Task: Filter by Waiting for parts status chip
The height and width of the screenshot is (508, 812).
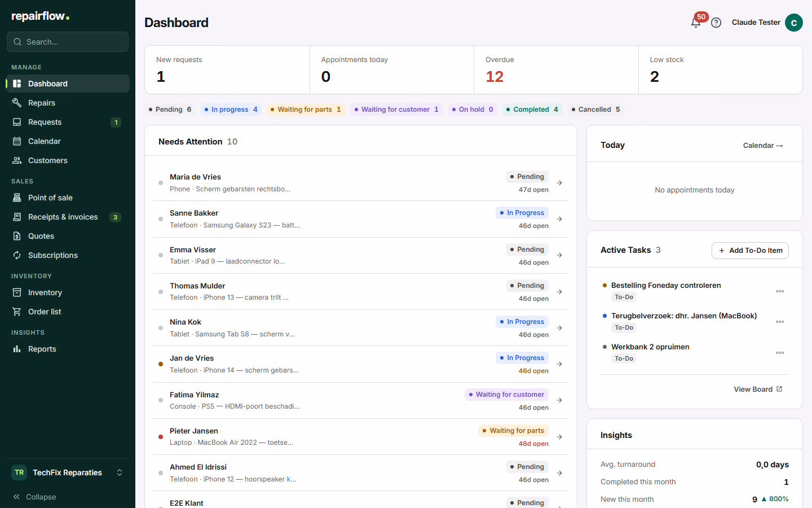Action: [x=306, y=110]
